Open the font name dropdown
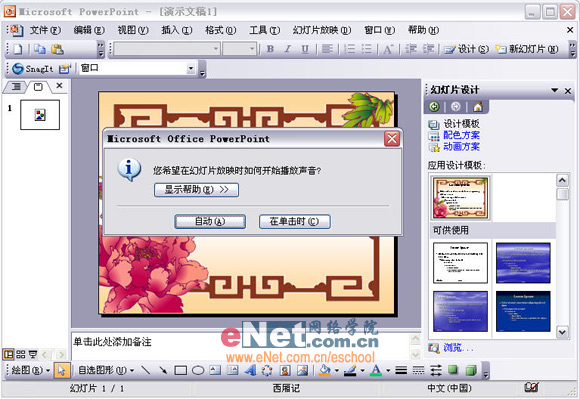The height and width of the screenshot is (399, 580). [216, 49]
